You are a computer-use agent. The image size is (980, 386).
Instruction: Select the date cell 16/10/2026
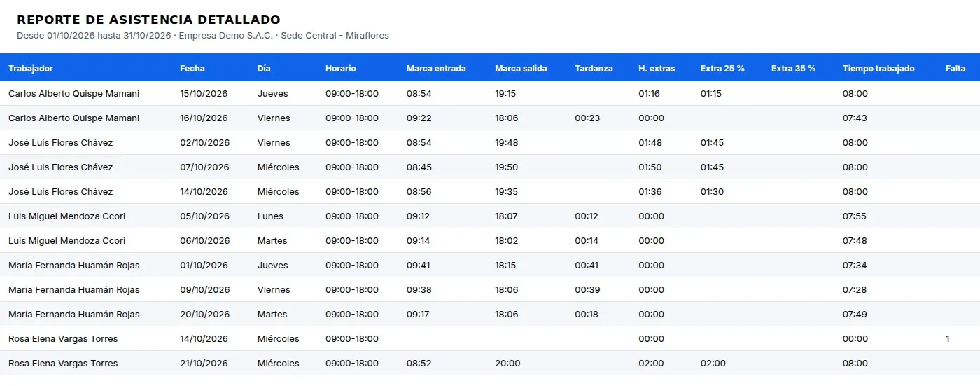coord(204,118)
